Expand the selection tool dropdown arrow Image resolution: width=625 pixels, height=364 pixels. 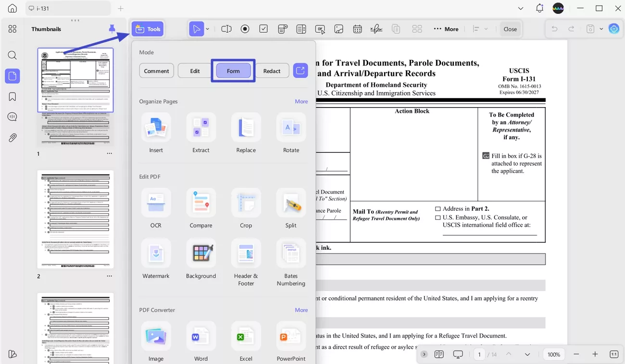tap(207, 28)
